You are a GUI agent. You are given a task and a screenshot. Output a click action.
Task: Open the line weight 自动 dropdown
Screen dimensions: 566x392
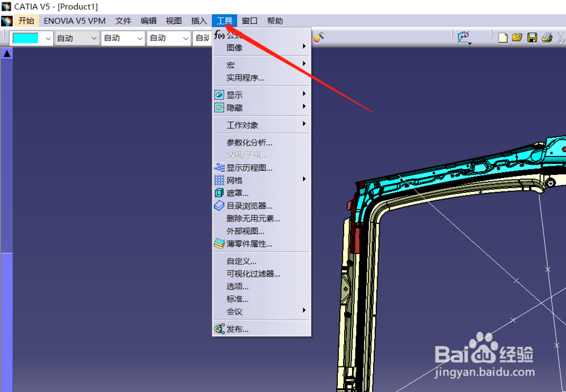[123, 38]
